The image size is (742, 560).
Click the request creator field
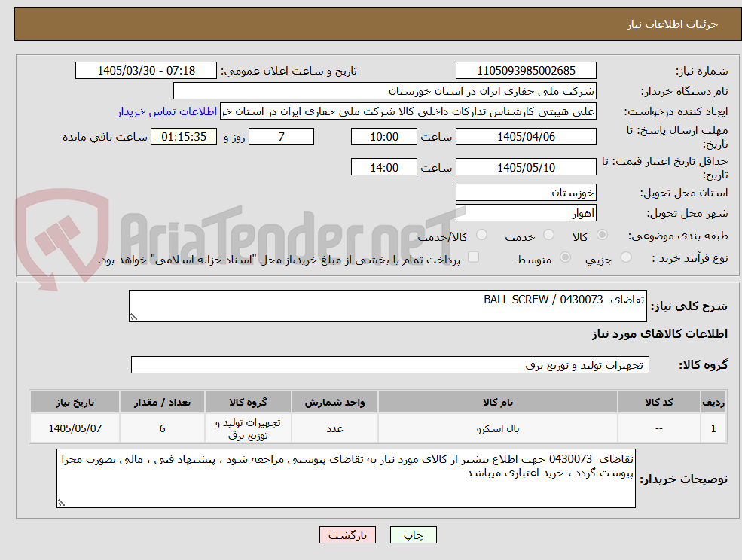[408, 111]
